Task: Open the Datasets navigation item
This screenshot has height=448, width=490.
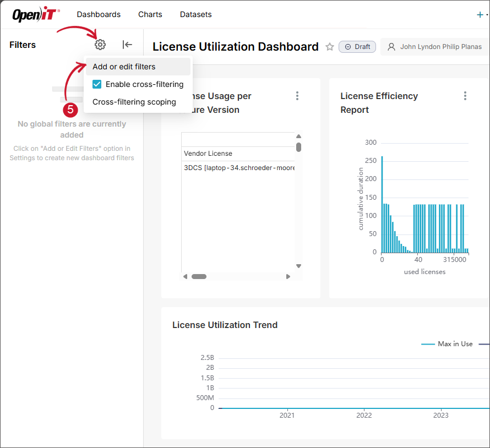Action: pyautogui.click(x=196, y=14)
